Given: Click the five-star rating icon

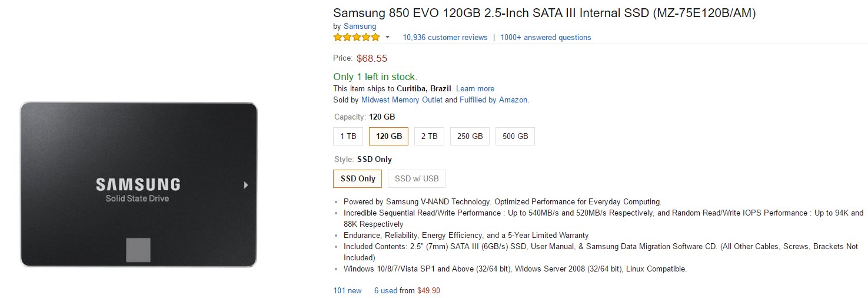Looking at the screenshot, I should point(357,37).
